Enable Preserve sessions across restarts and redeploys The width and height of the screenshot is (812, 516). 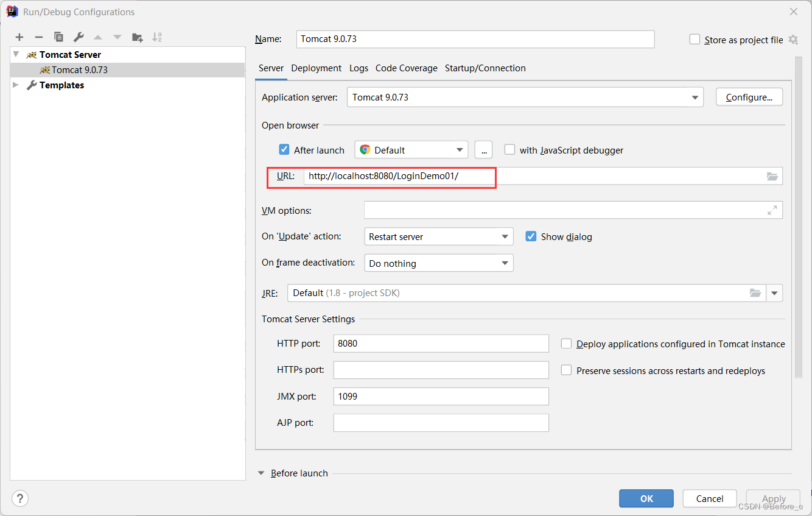pyautogui.click(x=566, y=370)
